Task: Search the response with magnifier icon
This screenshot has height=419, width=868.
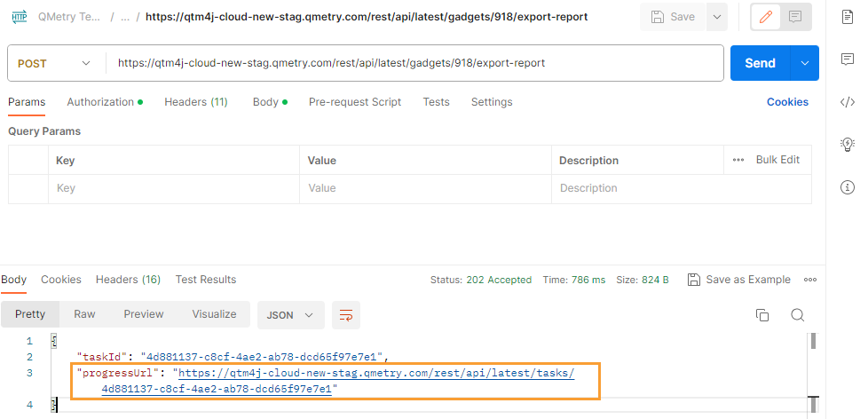Action: [797, 315]
